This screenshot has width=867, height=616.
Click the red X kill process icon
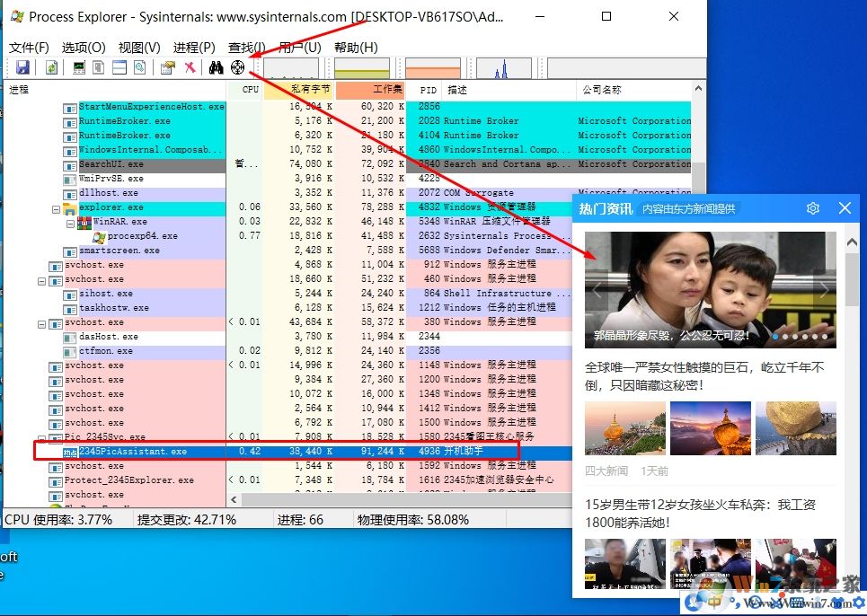[189, 67]
